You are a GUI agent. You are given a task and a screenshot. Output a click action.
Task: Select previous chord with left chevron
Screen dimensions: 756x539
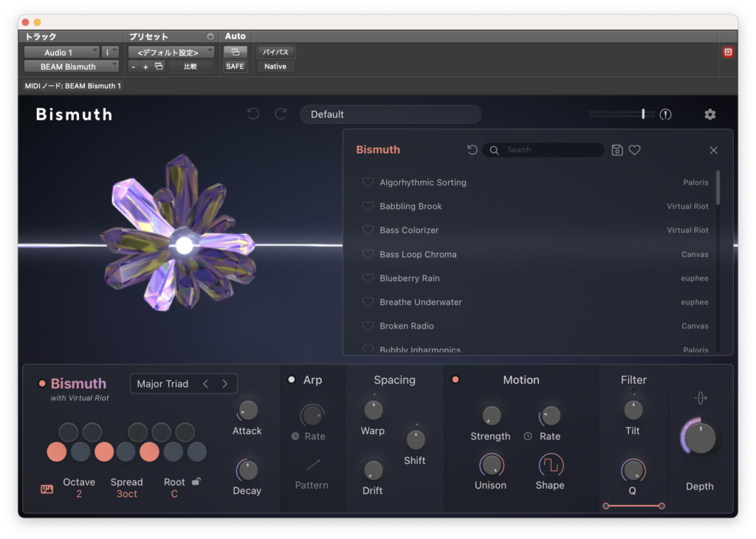pos(206,384)
